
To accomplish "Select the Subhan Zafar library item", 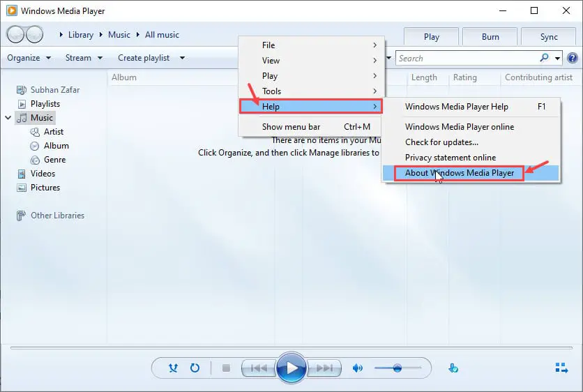I will (x=48, y=90).
